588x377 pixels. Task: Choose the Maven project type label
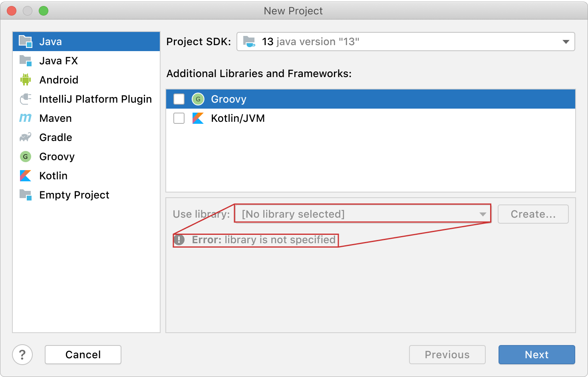tap(56, 118)
